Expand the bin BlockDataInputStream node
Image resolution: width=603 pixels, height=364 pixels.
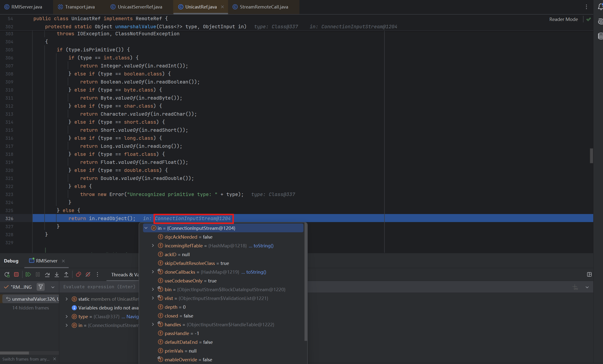point(153,289)
